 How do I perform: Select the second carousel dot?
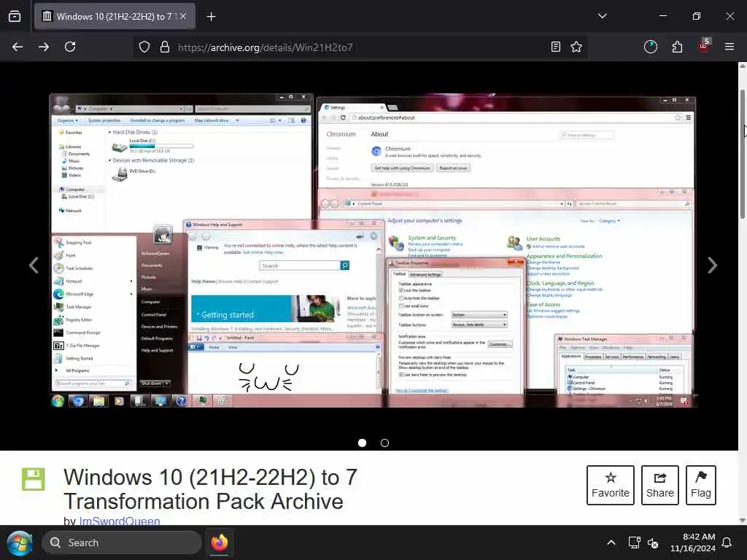[384, 443]
